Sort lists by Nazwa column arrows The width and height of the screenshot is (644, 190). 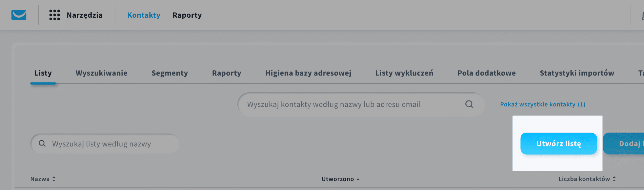tap(54, 179)
